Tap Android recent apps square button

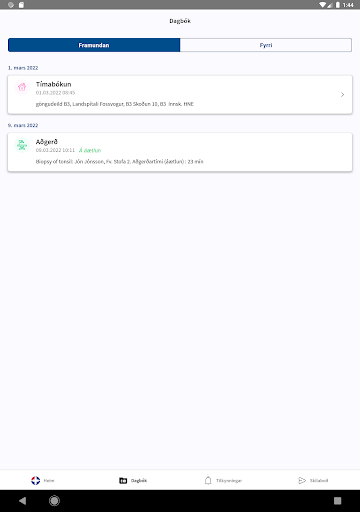coord(337,501)
